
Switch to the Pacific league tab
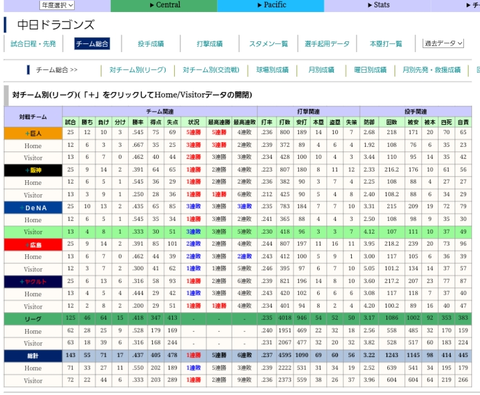(271, 5)
